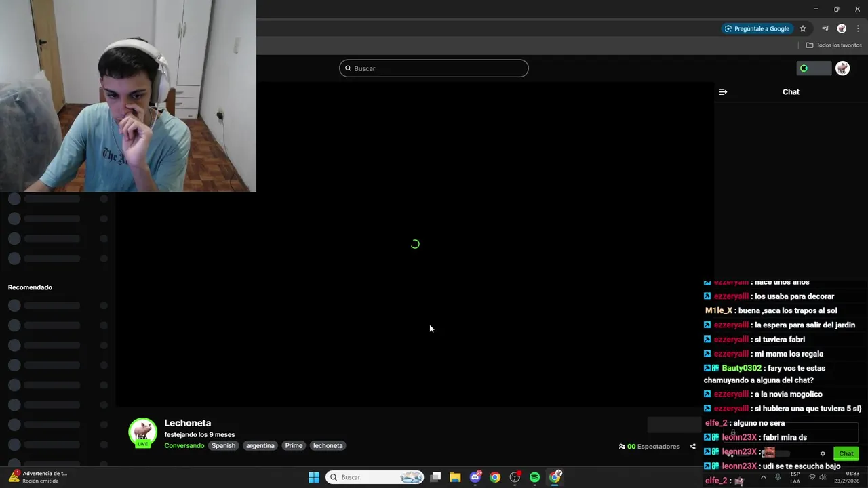Click the stream title festejando los 9 meses
Viewport: 868px width, 488px height.
tap(199, 435)
